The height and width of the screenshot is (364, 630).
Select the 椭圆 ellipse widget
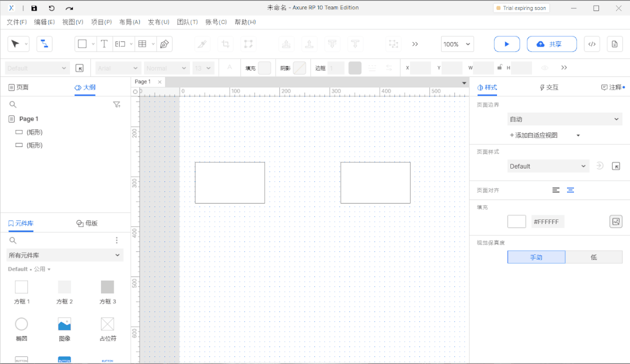pyautogui.click(x=22, y=330)
